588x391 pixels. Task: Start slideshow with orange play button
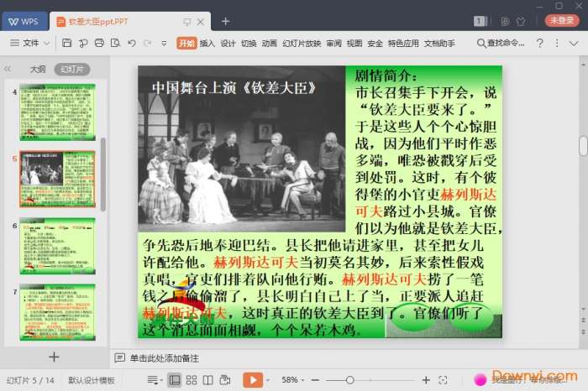(253, 380)
